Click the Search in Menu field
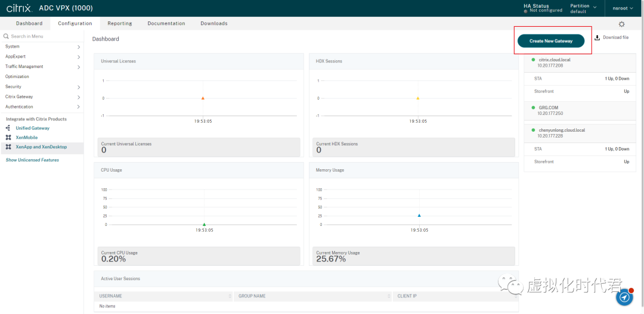Image resolution: width=644 pixels, height=314 pixels. coord(42,36)
